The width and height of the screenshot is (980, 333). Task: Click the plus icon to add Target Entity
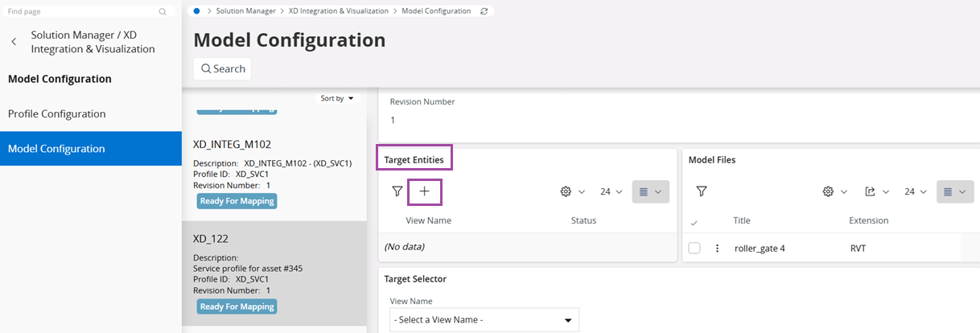coord(424,191)
